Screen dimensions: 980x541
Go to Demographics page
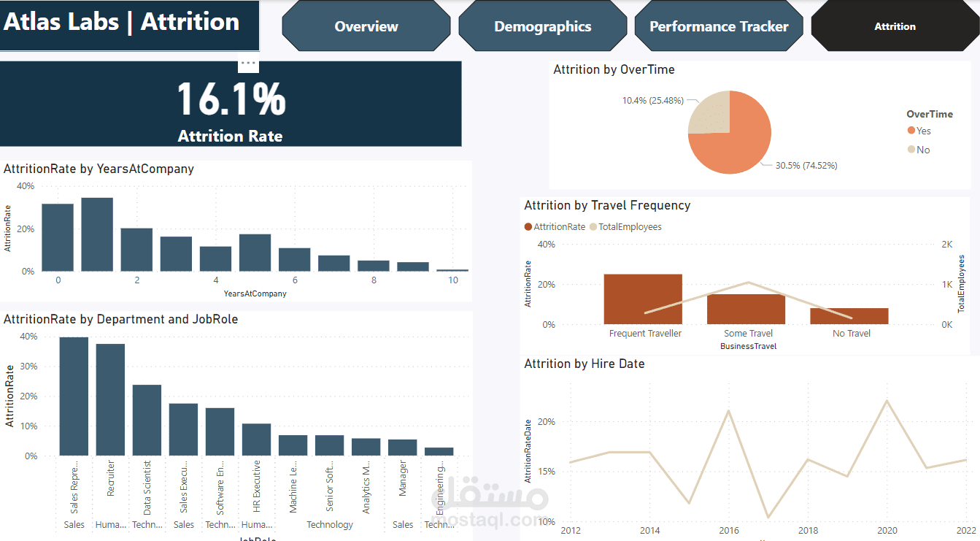coord(542,26)
